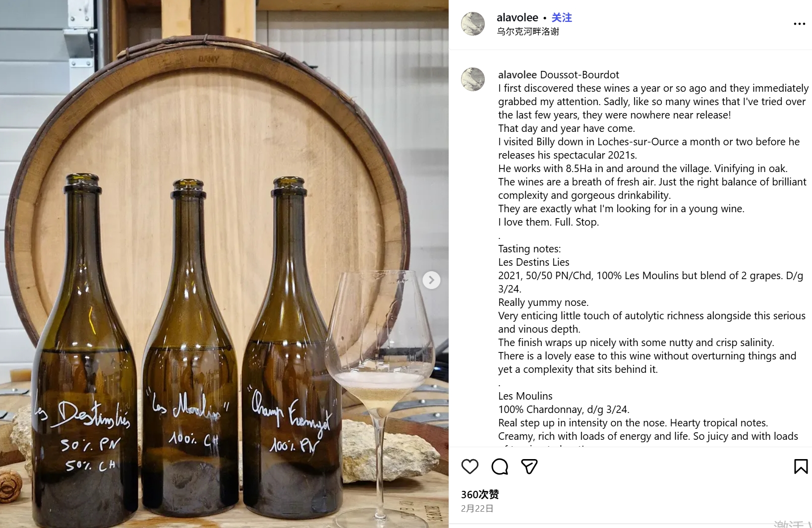Go to next photo with arrow
Viewport: 812px width, 528px height.
(431, 280)
